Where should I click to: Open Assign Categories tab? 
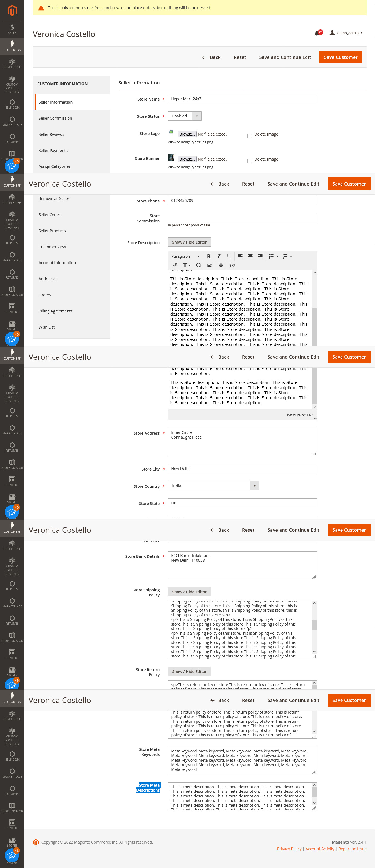click(72, 166)
